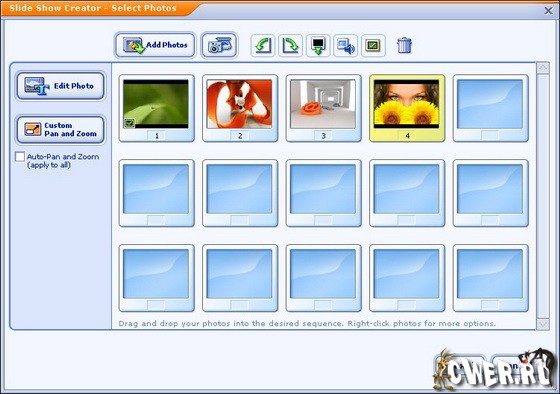Click the yellow-framed green checkmark screen icon
The image size is (560, 394).
pos(373,45)
